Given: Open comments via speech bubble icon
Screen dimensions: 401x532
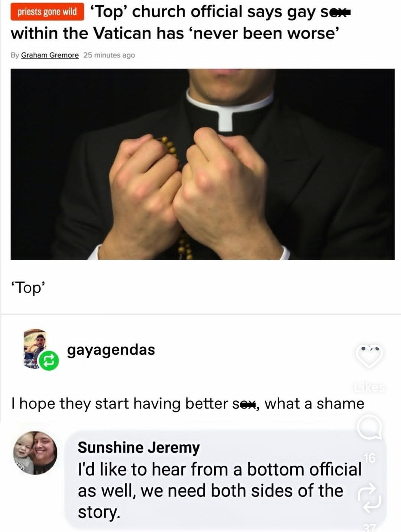Looking at the screenshot, I should coord(369,427).
